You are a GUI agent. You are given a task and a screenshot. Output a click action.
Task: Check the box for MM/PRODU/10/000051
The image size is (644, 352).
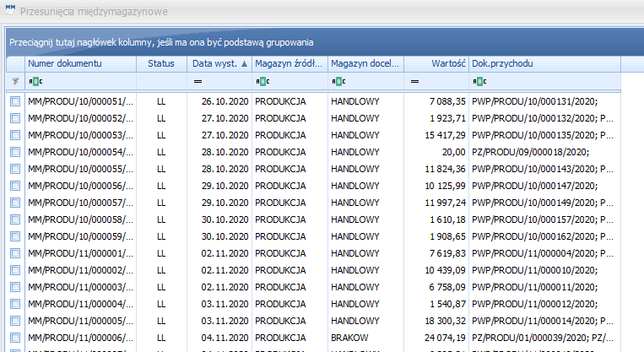(x=15, y=101)
